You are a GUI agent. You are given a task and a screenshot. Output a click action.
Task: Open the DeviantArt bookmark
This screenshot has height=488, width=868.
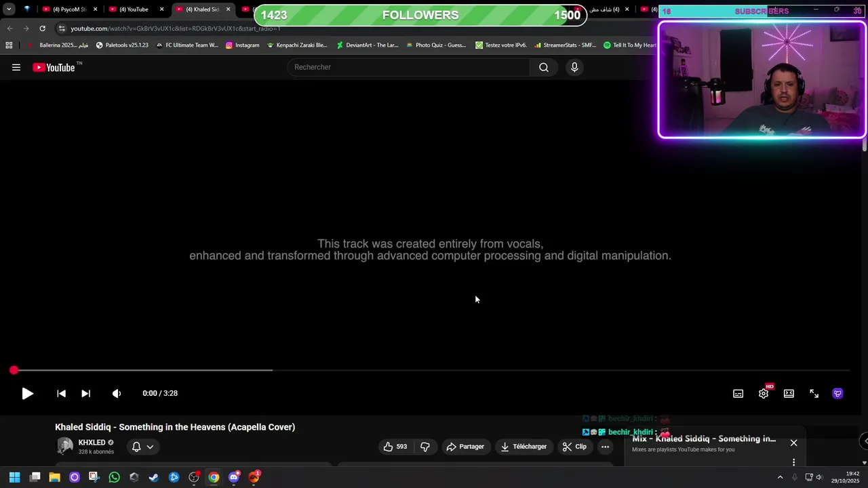tap(368, 45)
